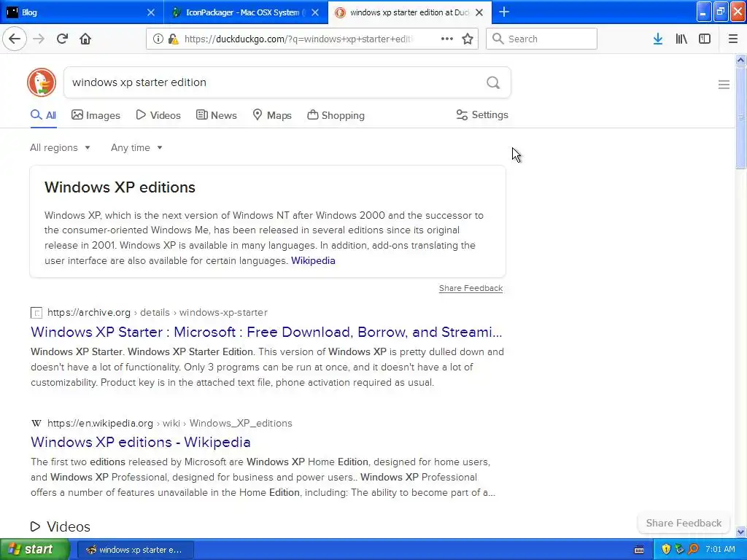
Task: Open the Windows start menu
Action: click(x=35, y=549)
